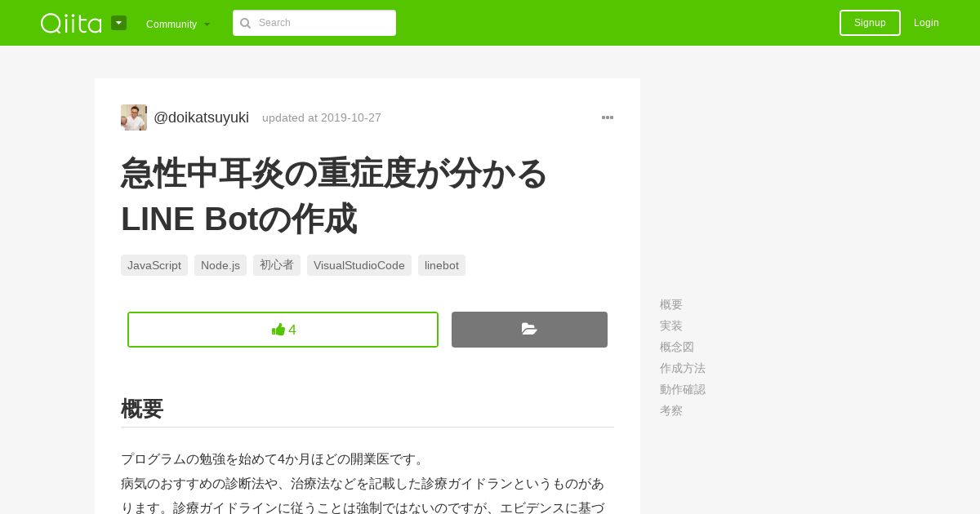Expand the Community menu
Image resolution: width=980 pixels, height=514 pixels.
tap(178, 24)
